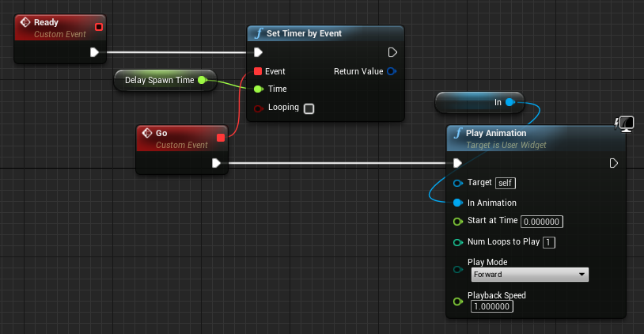Image resolution: width=644 pixels, height=334 pixels.
Task: Click the function icon on Play Animation
Action: click(x=457, y=133)
